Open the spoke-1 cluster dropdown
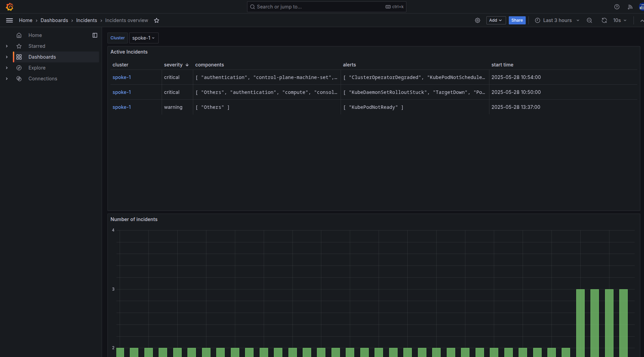Screen dimensions: 644x357 143,38
